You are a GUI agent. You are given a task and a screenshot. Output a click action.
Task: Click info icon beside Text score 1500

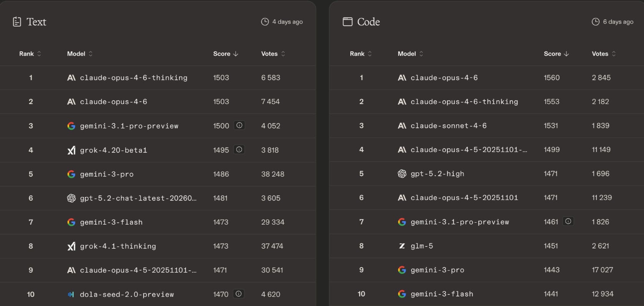coord(239,125)
